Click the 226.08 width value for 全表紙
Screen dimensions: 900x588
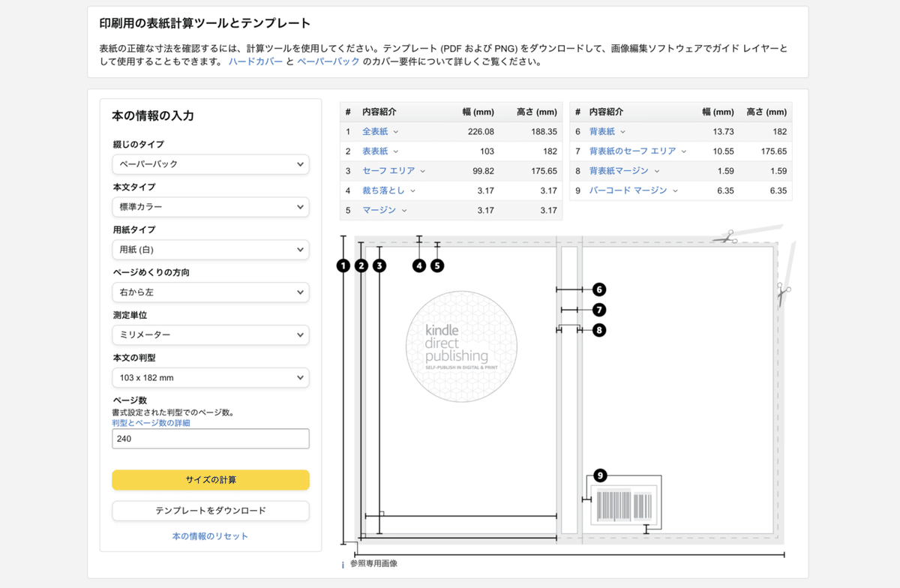point(481,131)
